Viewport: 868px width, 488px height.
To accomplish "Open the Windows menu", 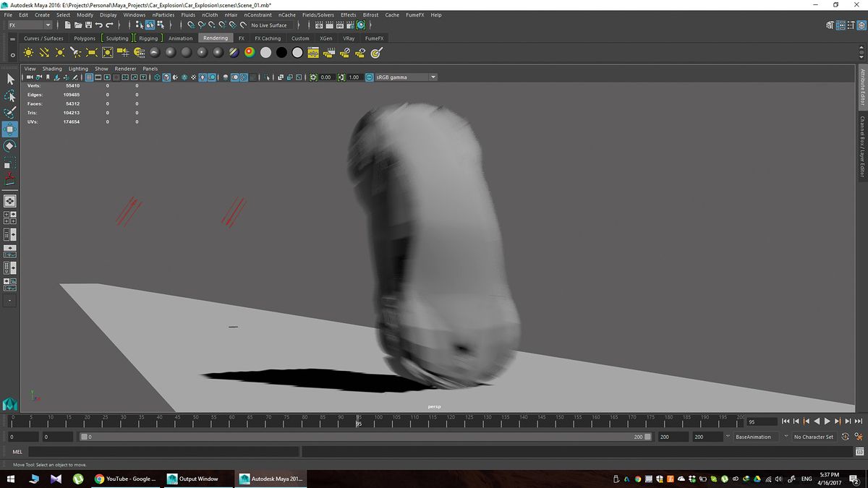I will pyautogui.click(x=134, y=14).
